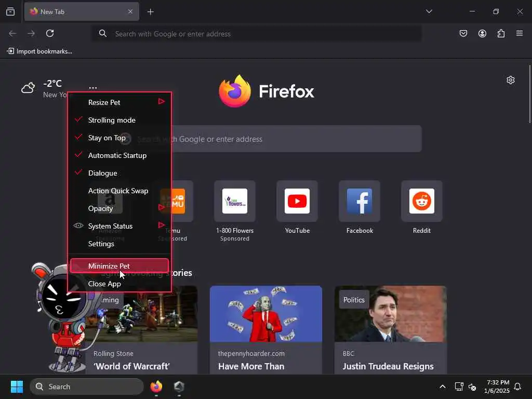Open the Firefox hamburger application menu
The width and height of the screenshot is (532, 399).
coord(520,33)
